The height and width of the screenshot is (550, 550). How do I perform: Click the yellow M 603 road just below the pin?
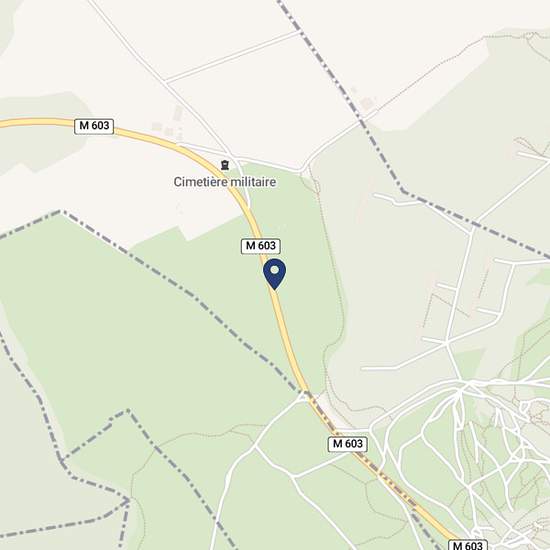click(280, 309)
